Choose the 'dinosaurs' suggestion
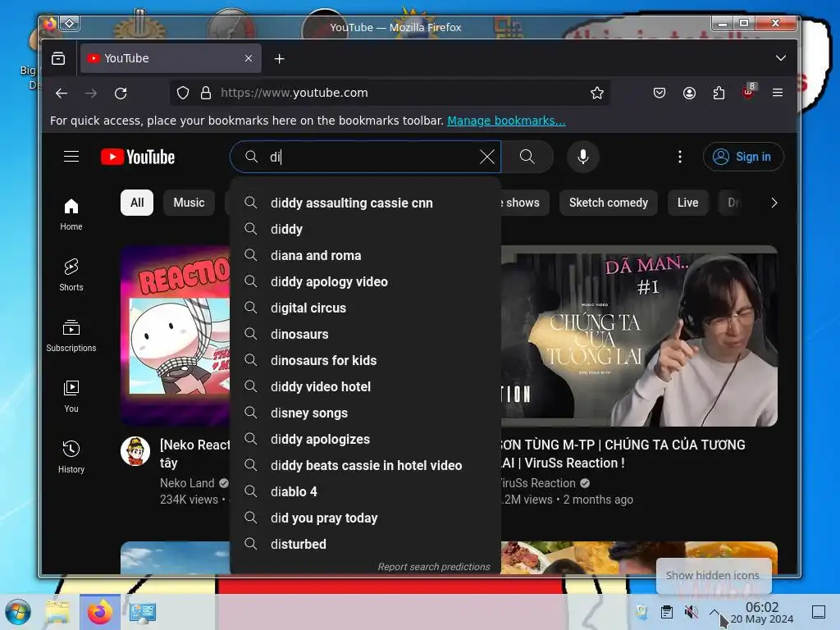 [365, 334]
